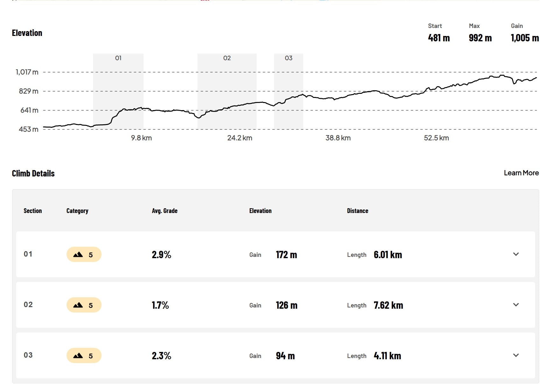Click the Distance column header

357,211
